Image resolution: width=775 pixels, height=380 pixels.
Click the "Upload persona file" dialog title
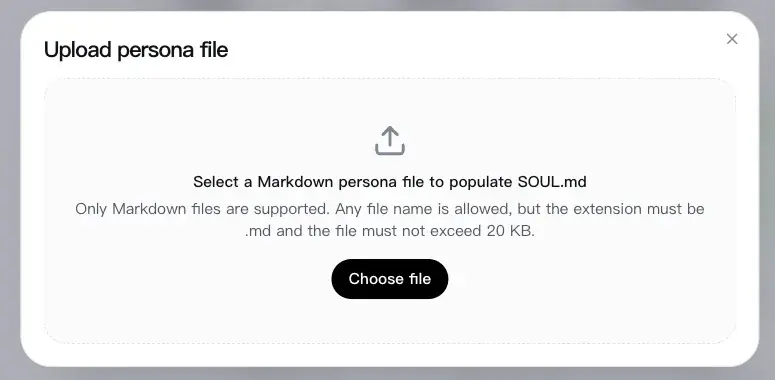136,50
